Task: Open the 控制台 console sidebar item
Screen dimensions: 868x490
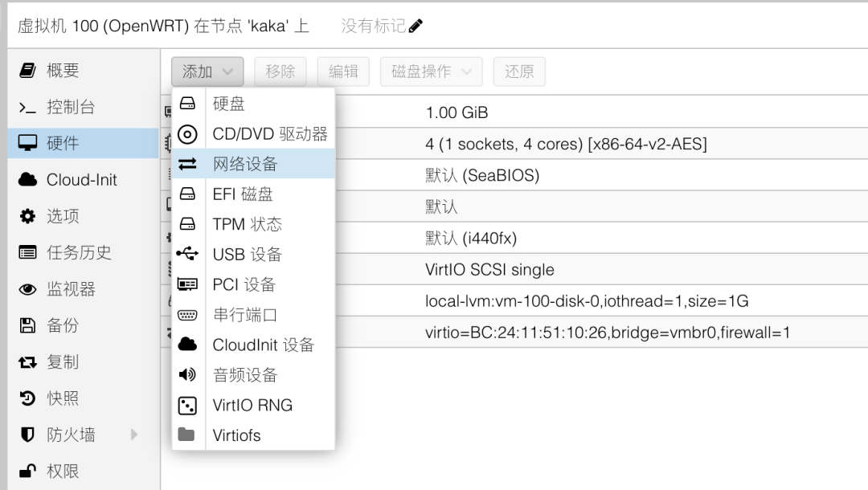Action: point(83,107)
